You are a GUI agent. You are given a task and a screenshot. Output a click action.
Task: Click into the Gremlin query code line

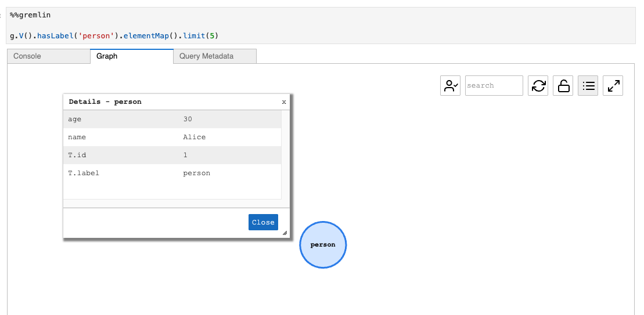[114, 36]
